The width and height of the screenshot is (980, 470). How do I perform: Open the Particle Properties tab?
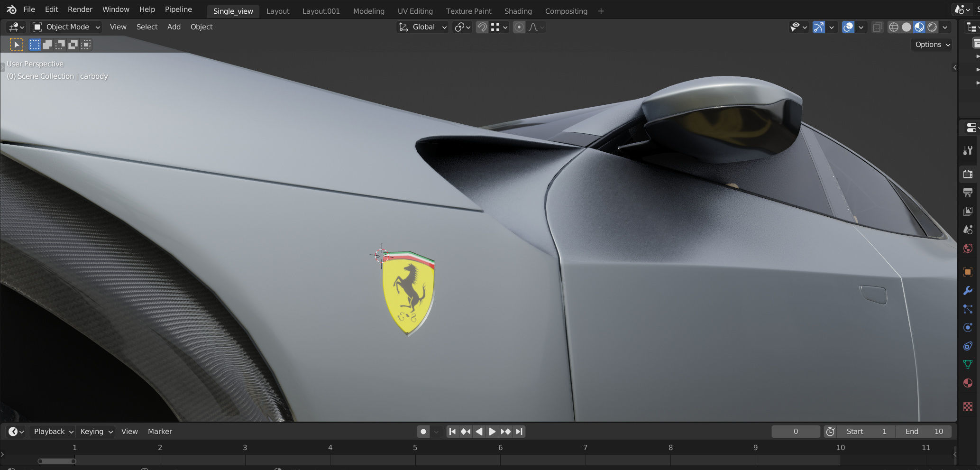click(968, 309)
